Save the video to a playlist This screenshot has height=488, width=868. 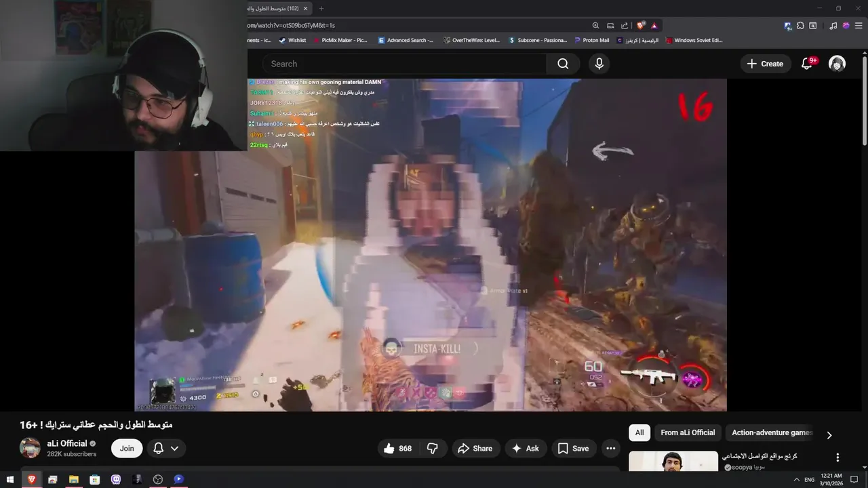(574, 448)
